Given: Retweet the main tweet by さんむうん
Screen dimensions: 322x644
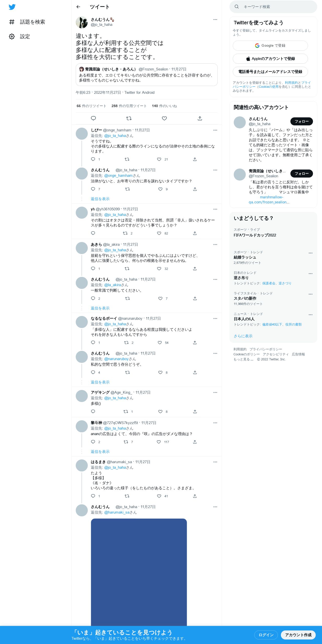Looking at the screenshot, I should (x=129, y=118).
